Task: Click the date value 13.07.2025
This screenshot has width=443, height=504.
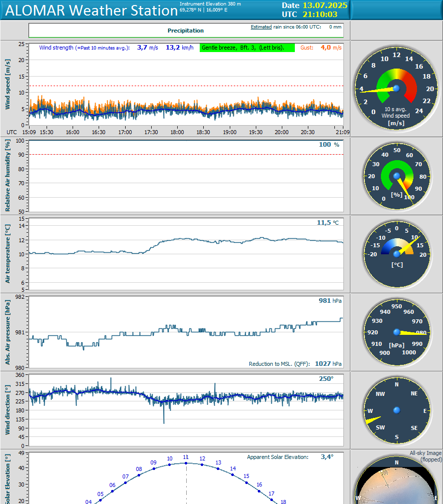Action: [325, 6]
